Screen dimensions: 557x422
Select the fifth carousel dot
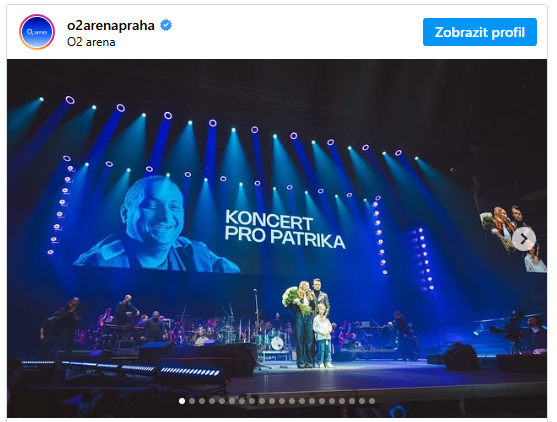pos(222,401)
